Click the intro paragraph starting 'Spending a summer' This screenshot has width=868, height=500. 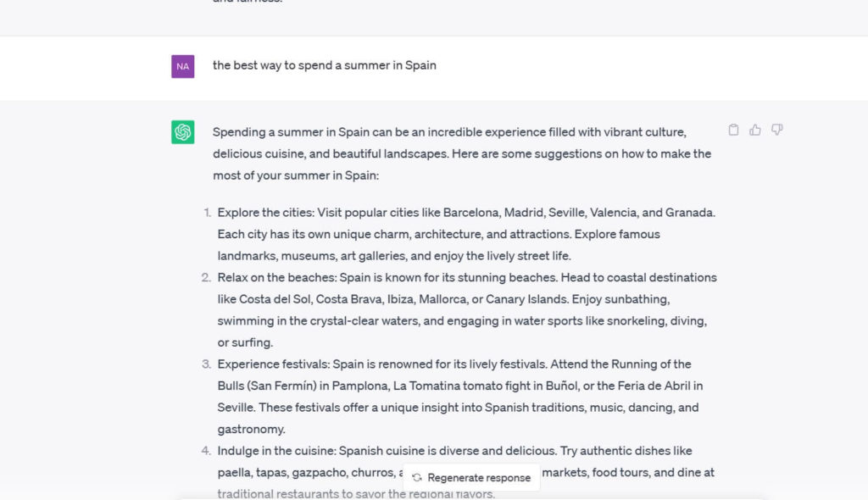[462, 153]
